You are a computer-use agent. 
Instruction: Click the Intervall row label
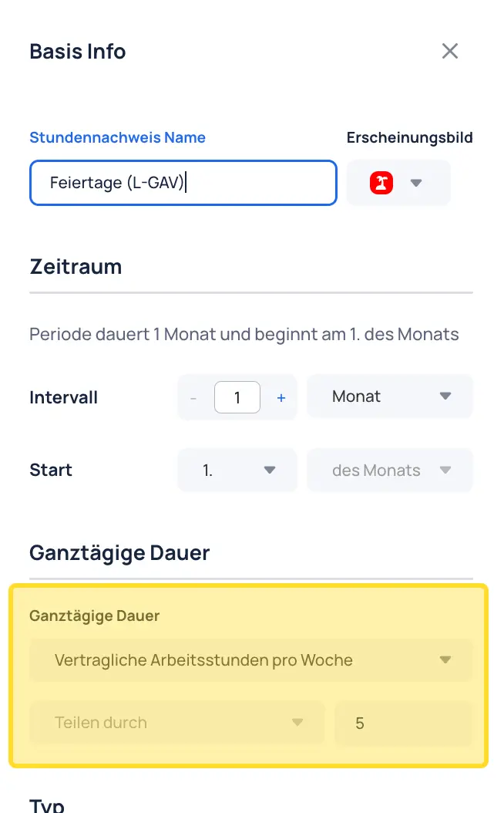pos(64,398)
